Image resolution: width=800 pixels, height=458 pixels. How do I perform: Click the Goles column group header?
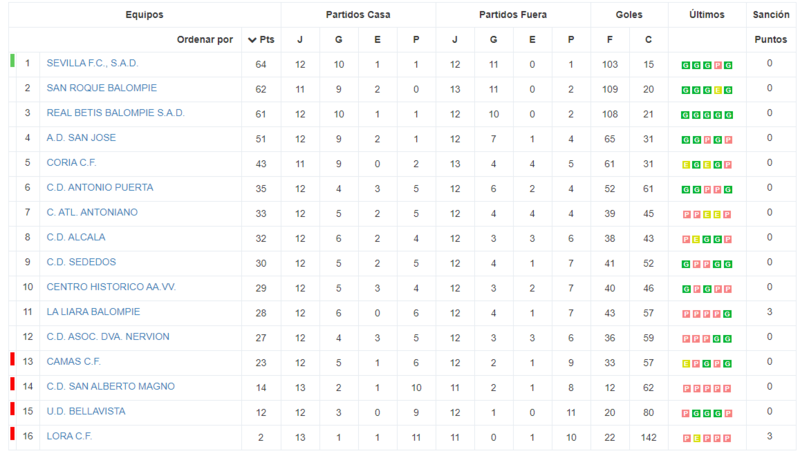click(629, 15)
